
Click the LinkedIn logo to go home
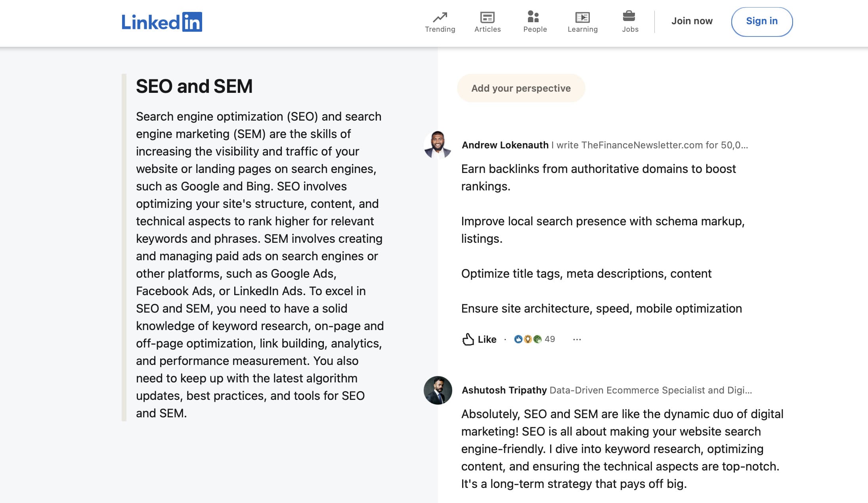tap(162, 21)
